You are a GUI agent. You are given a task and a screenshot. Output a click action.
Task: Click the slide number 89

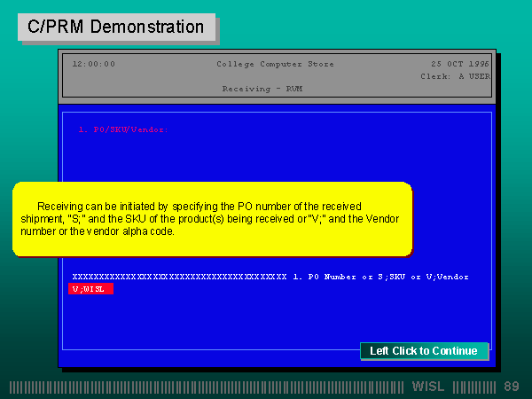click(512, 387)
